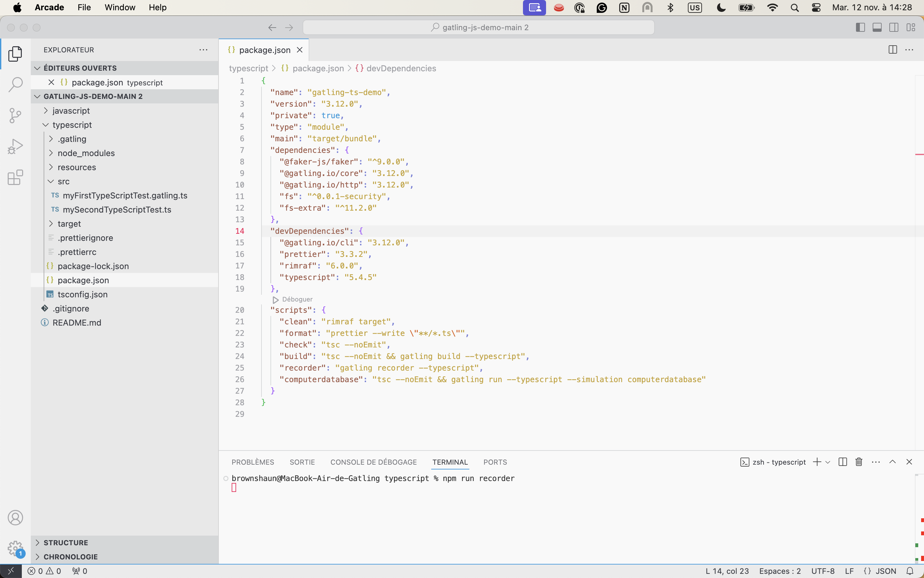
Task: Show errors and warnings count
Action: pyautogui.click(x=44, y=571)
